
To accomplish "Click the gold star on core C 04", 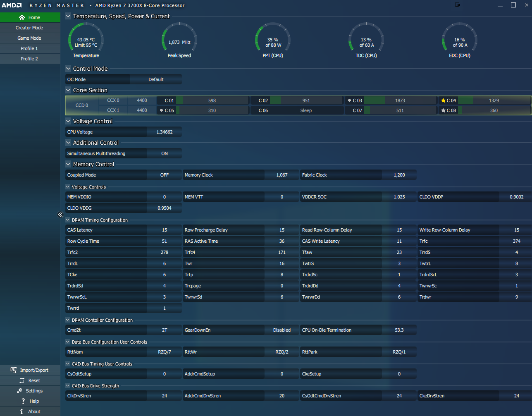I will coord(443,100).
